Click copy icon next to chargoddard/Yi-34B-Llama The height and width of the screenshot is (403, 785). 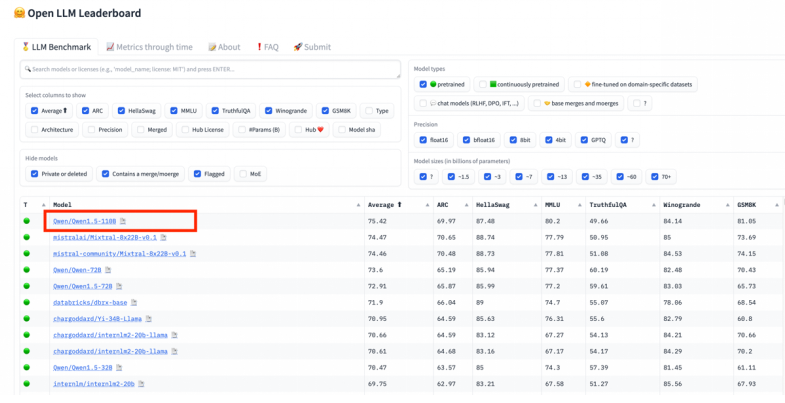click(149, 319)
